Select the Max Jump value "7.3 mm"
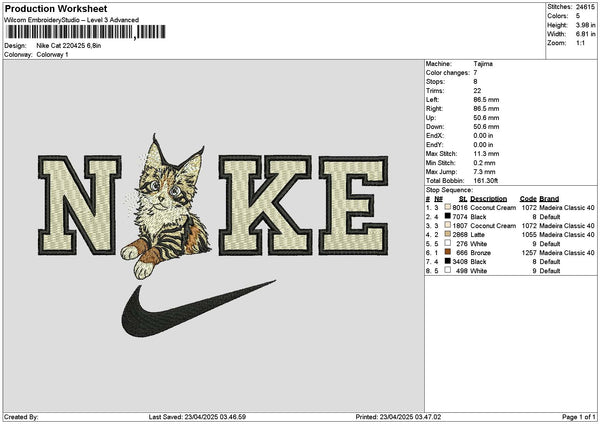Image resolution: width=600 pixels, height=424 pixels. [484, 172]
